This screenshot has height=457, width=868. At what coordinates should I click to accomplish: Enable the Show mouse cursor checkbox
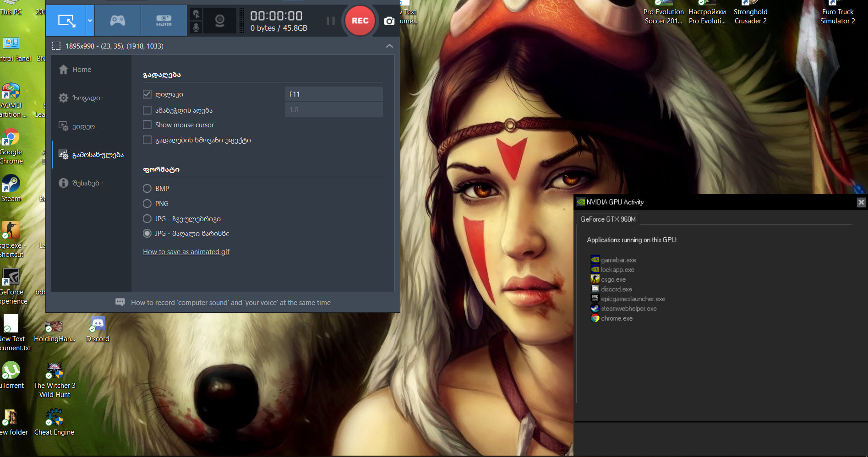[x=147, y=125]
